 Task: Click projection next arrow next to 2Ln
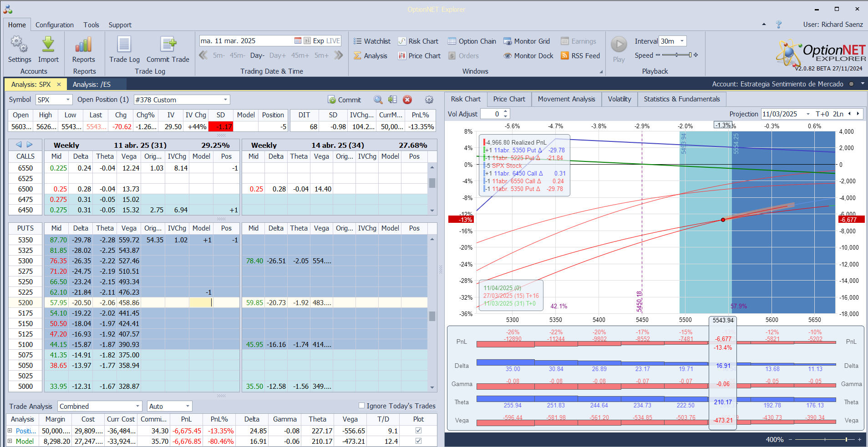click(858, 114)
